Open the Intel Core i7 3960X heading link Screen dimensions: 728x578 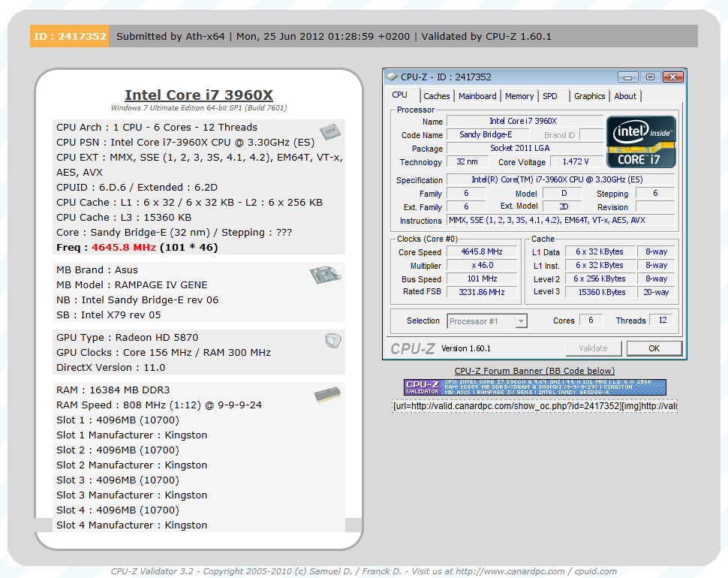tap(199, 95)
